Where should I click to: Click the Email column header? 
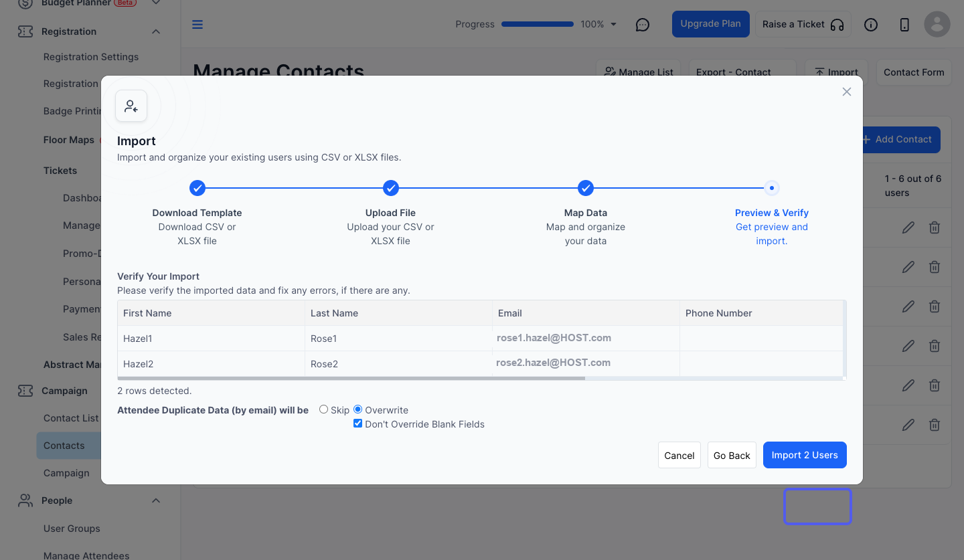pyautogui.click(x=586, y=313)
